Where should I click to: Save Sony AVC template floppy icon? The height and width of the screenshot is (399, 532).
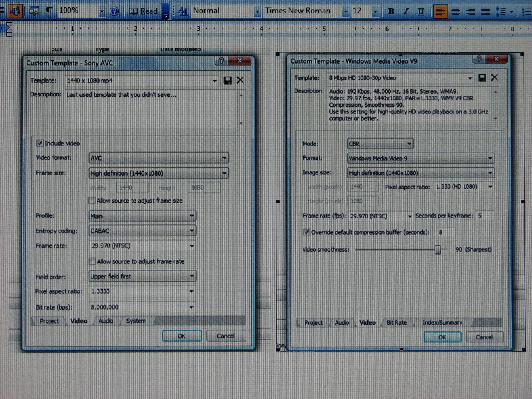[227, 80]
